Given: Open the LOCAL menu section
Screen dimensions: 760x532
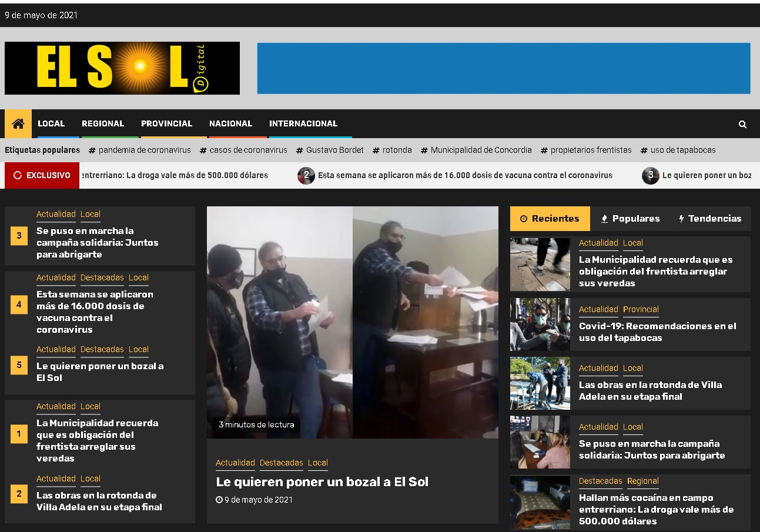Looking at the screenshot, I should point(51,123).
